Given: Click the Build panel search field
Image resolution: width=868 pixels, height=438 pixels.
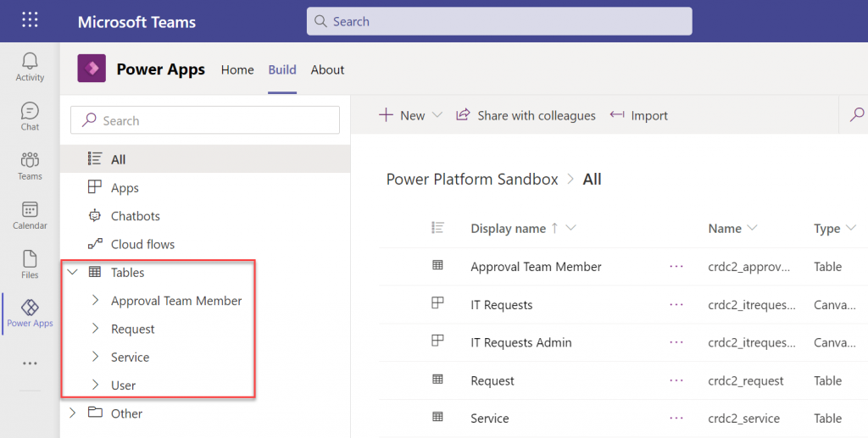Looking at the screenshot, I should click(205, 120).
